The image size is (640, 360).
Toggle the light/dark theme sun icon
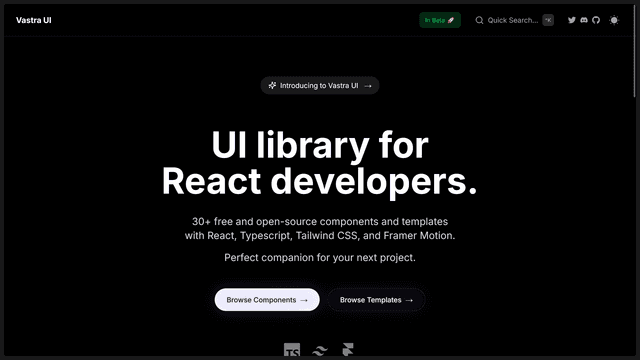[x=614, y=20]
